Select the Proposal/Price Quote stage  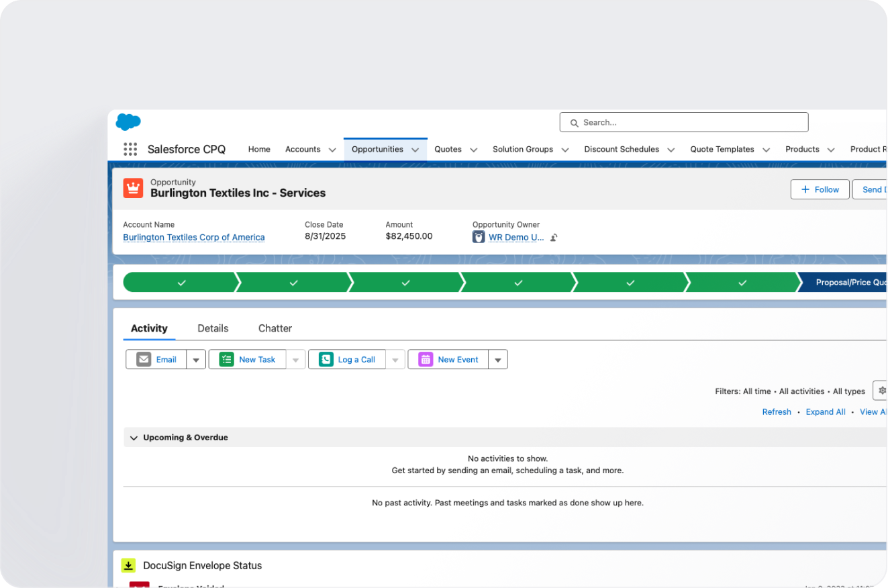tap(843, 283)
